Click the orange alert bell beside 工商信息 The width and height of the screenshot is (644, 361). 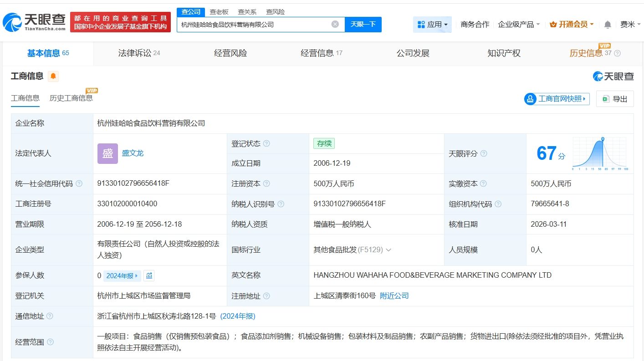pyautogui.click(x=53, y=76)
